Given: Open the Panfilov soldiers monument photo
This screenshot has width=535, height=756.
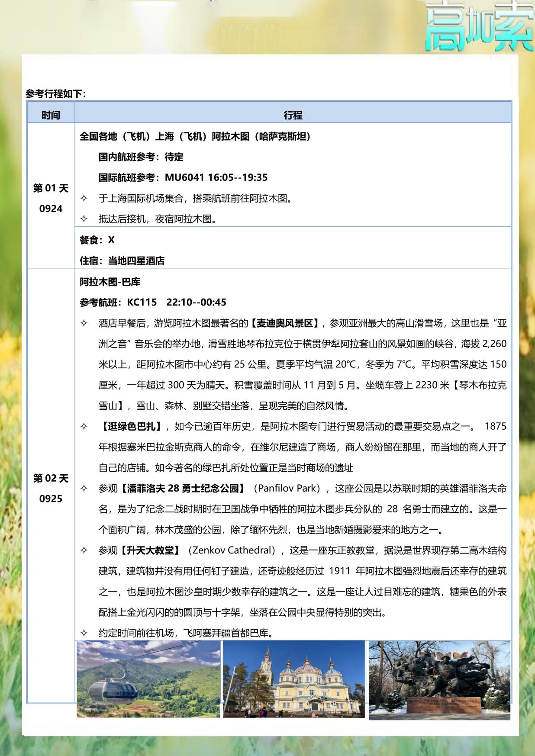Looking at the screenshot, I should click(439, 679).
